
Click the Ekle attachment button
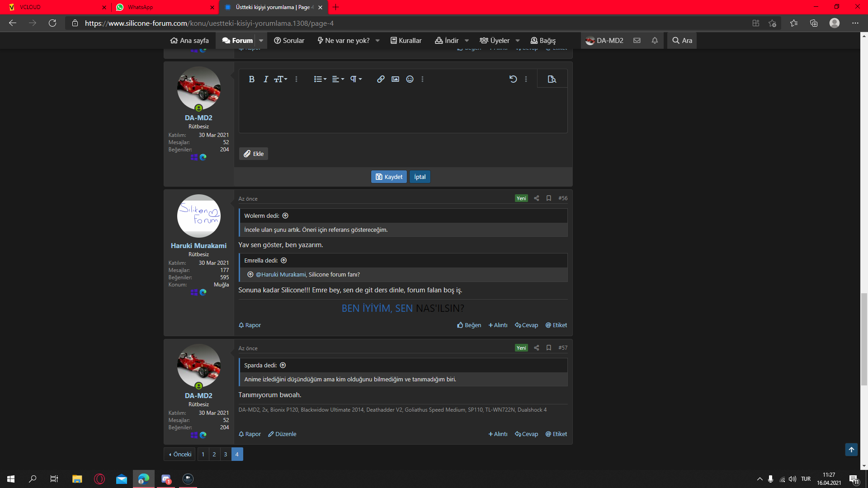point(254,154)
